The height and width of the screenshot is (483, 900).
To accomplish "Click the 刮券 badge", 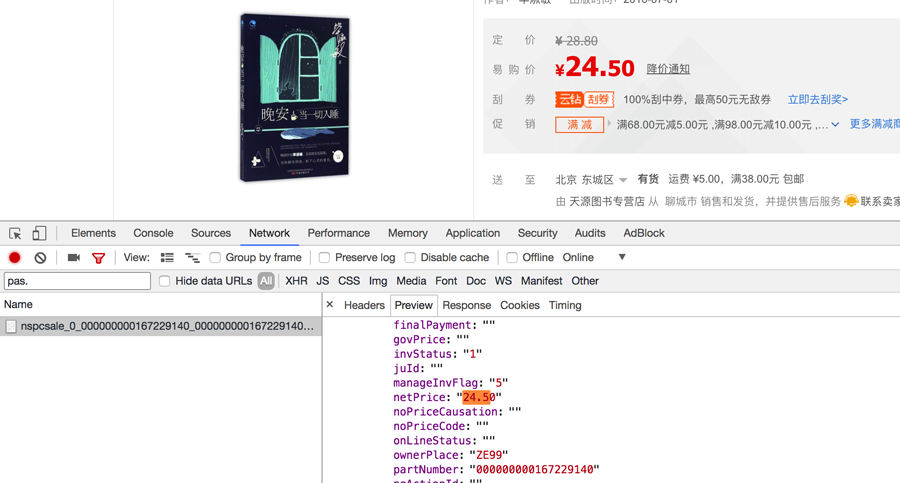I will click(x=599, y=99).
